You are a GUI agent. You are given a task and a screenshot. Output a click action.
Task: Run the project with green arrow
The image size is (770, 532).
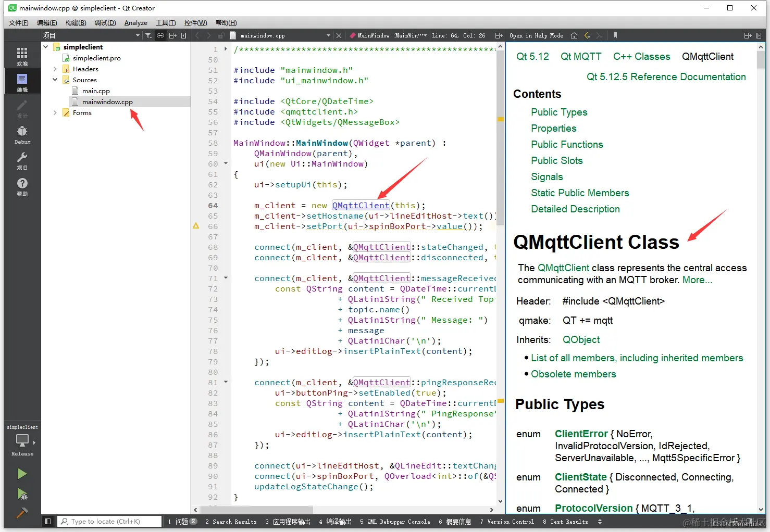21,474
